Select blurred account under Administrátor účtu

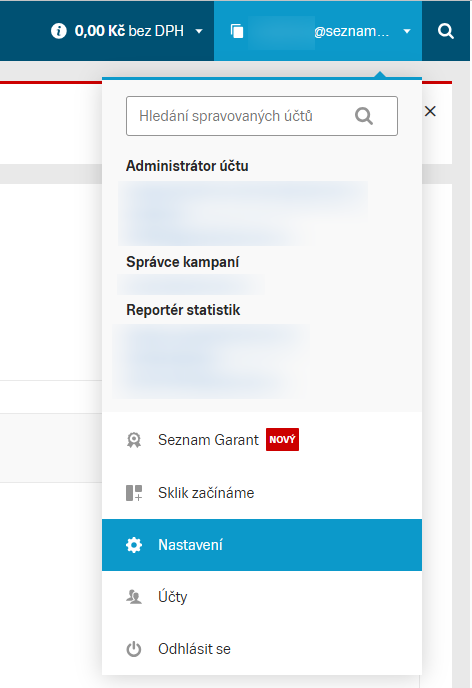[243, 213]
